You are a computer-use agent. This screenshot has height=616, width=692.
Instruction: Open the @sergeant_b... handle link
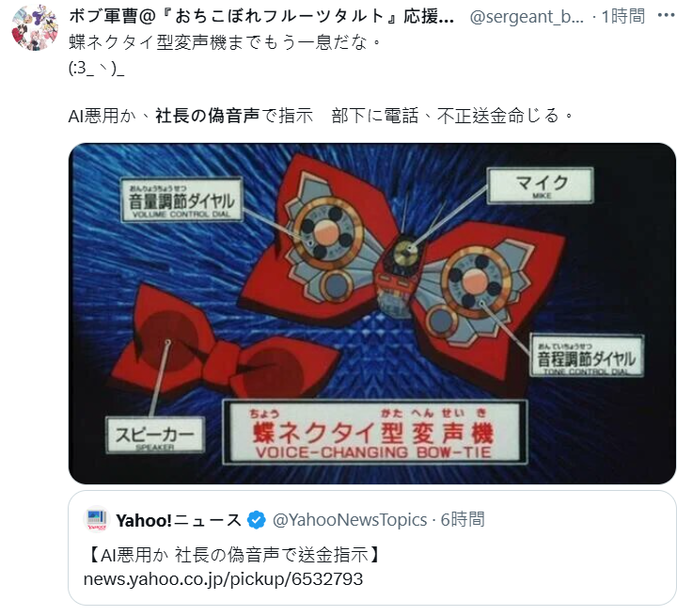pyautogui.click(x=527, y=17)
